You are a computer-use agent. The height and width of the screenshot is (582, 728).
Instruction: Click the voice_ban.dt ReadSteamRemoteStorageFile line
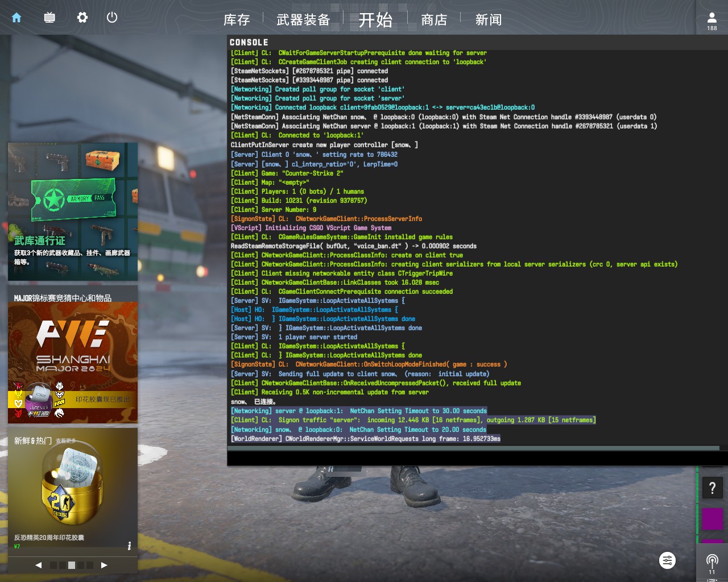click(354, 246)
